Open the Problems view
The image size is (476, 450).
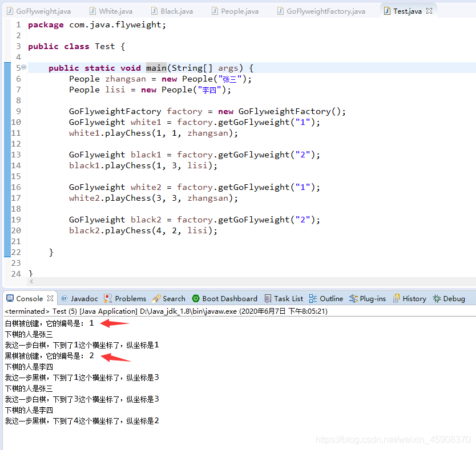124,298
